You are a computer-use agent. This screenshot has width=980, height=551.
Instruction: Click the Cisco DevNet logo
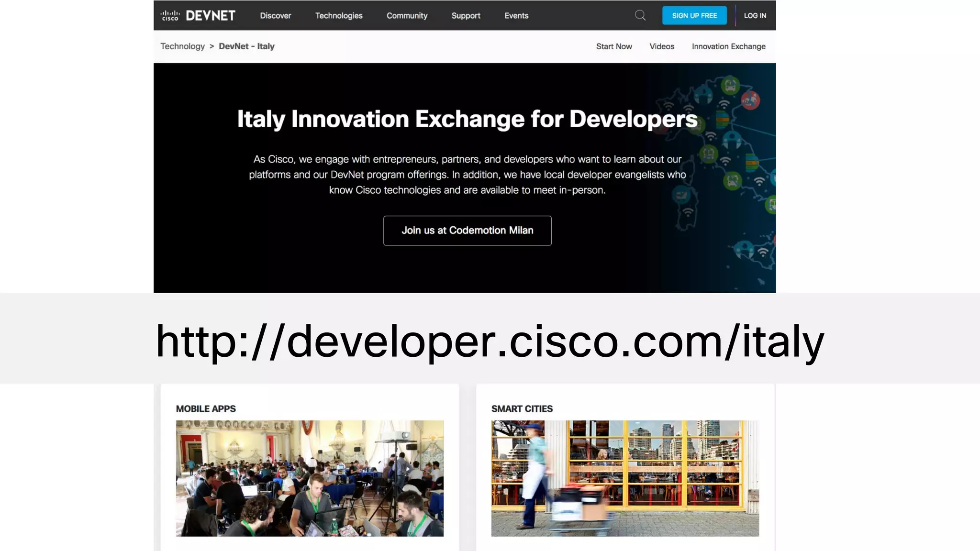click(198, 15)
